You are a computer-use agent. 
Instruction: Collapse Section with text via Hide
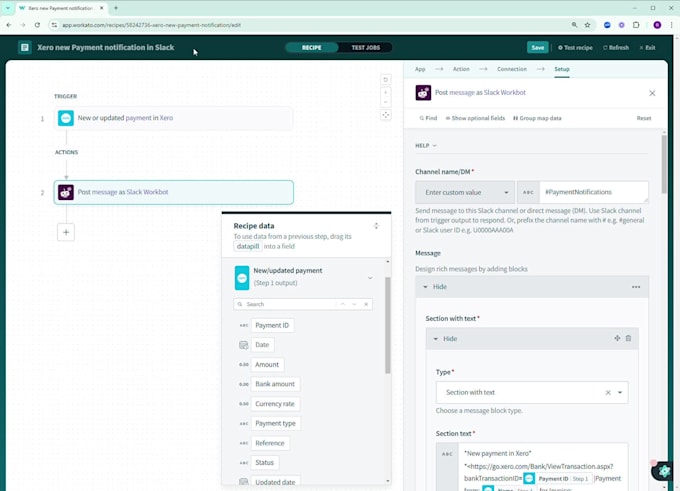click(x=445, y=339)
